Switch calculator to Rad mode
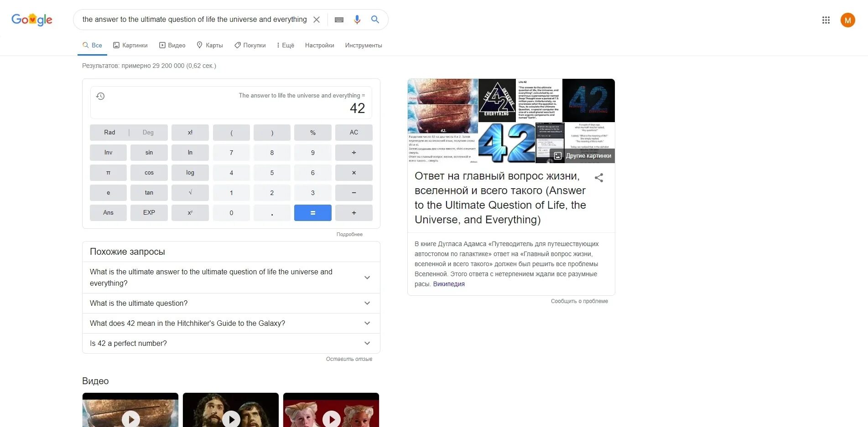The height and width of the screenshot is (427, 868). [109, 133]
